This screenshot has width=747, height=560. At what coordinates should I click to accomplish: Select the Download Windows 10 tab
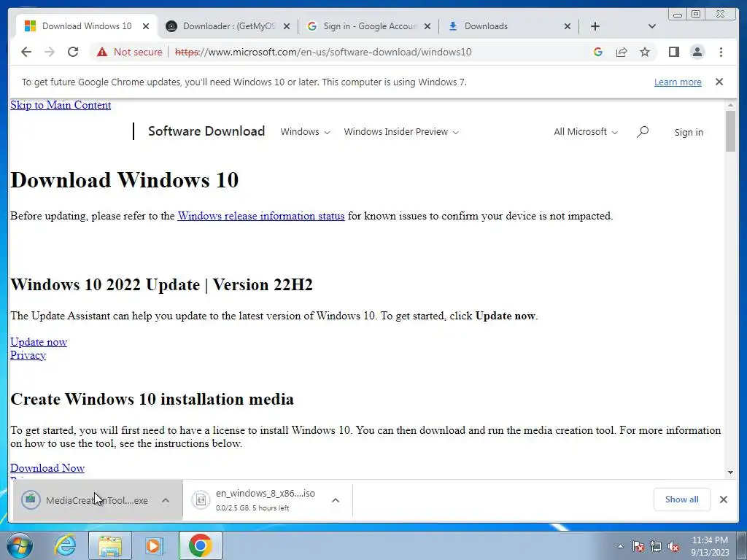(x=87, y=26)
